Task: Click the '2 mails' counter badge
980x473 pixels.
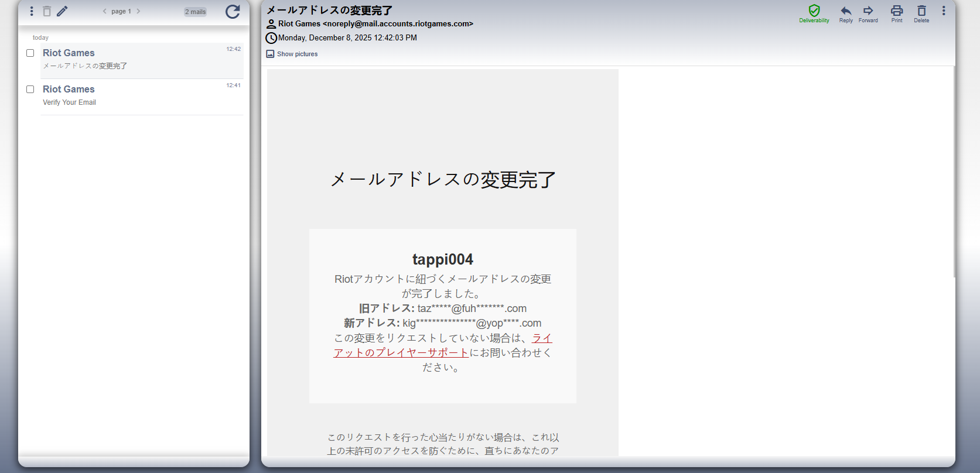Action: point(196,12)
